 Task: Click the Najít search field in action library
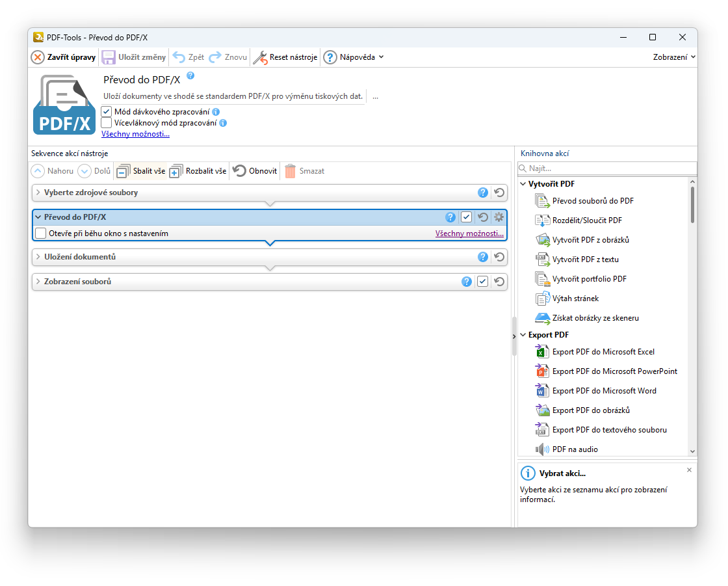(607, 168)
